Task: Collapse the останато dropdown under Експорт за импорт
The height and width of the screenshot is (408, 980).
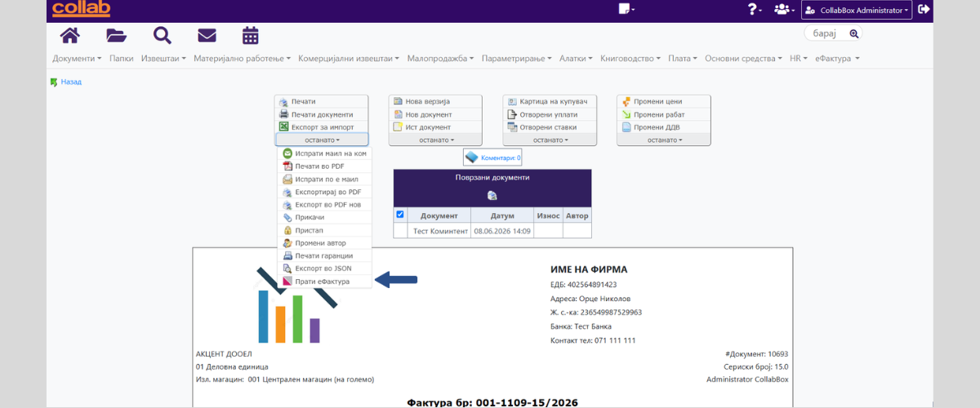Action: (322, 140)
